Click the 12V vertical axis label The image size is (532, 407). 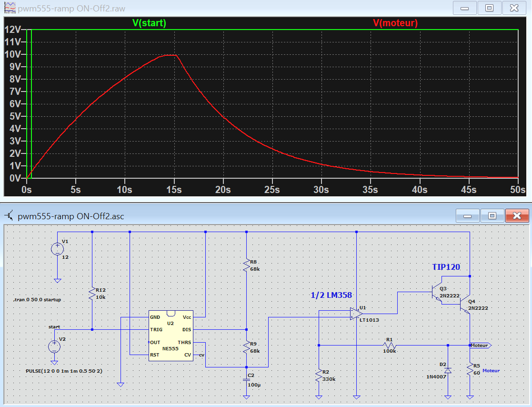coord(12,30)
